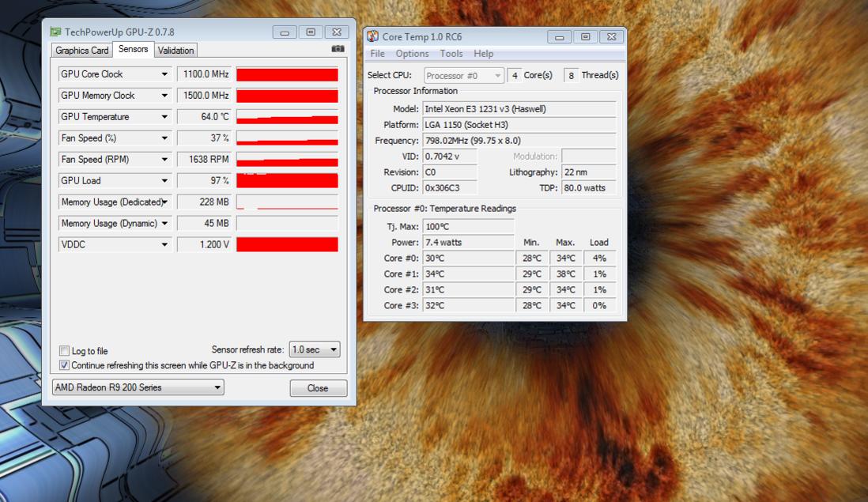Open the Core Temp Tools menu
Screen dimensions: 868x502
click(451, 54)
